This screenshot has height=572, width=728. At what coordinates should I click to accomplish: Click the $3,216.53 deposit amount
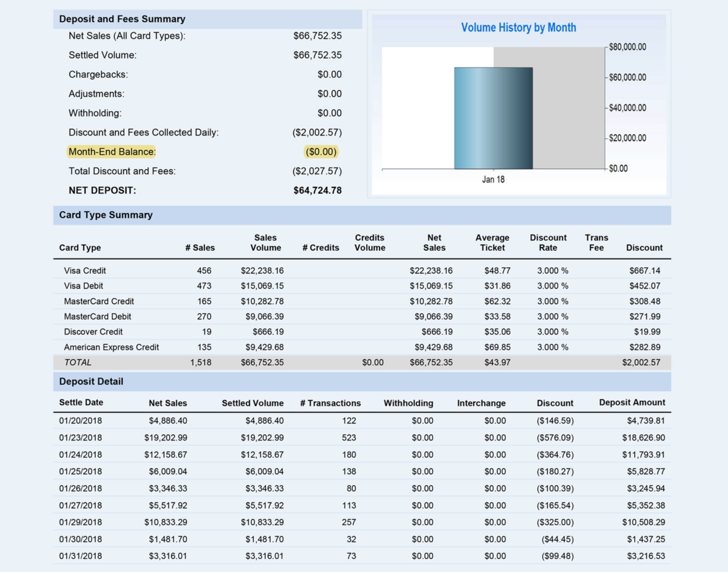[x=646, y=556]
